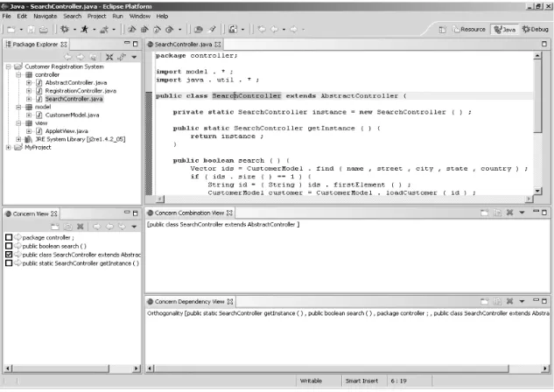Select the Package Explorer tab
Viewport: 554px width, 392px height.
(x=35, y=44)
